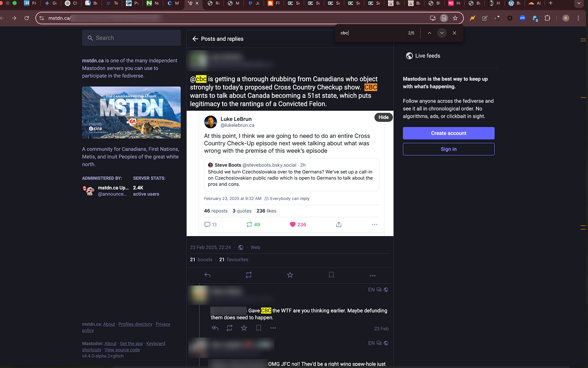Click the Create account button

448,133
